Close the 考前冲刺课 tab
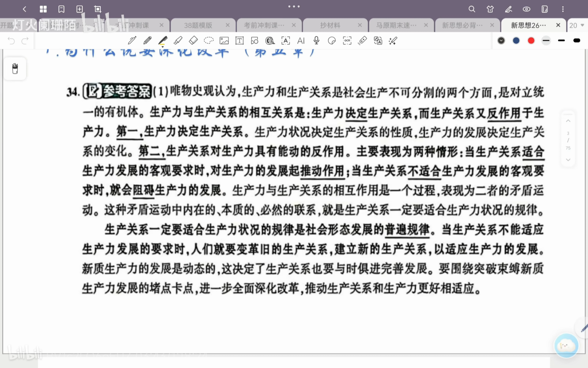588x368 pixels. [x=294, y=25]
